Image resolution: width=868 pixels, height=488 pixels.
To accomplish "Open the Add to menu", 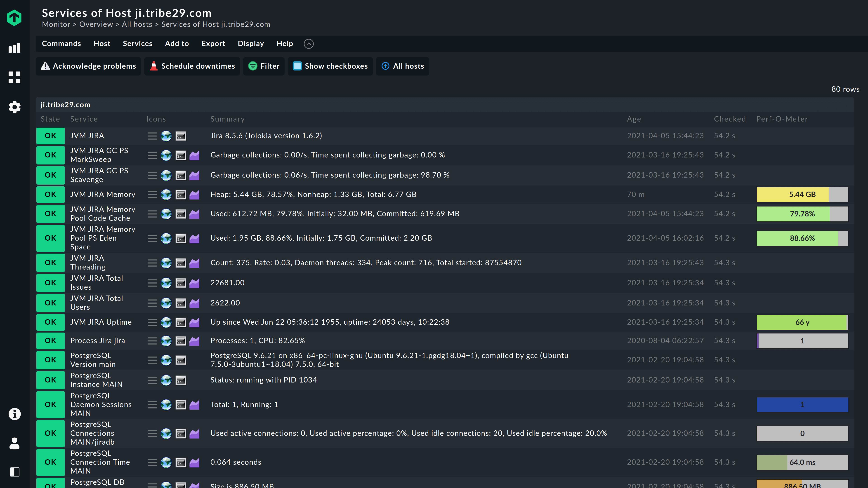I will pyautogui.click(x=177, y=44).
